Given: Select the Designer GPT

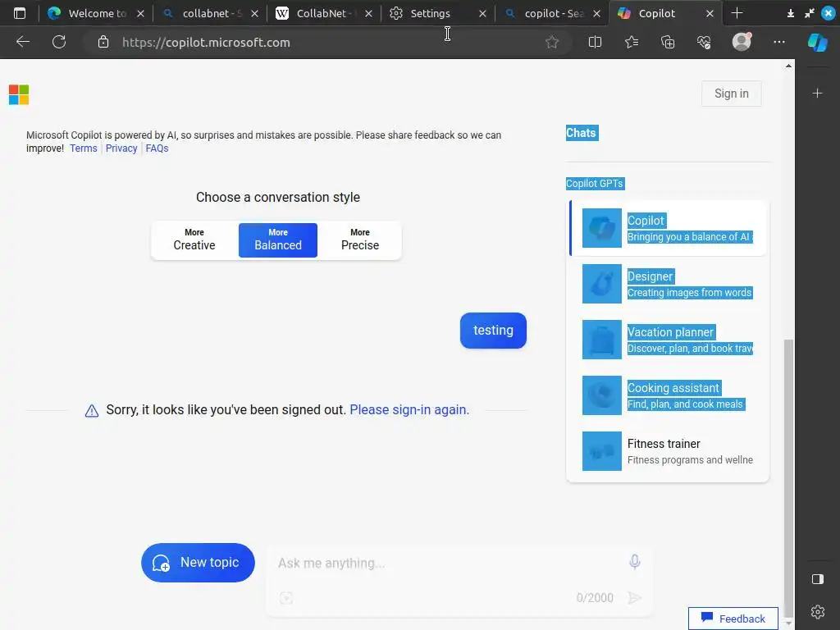Looking at the screenshot, I should coord(668,284).
